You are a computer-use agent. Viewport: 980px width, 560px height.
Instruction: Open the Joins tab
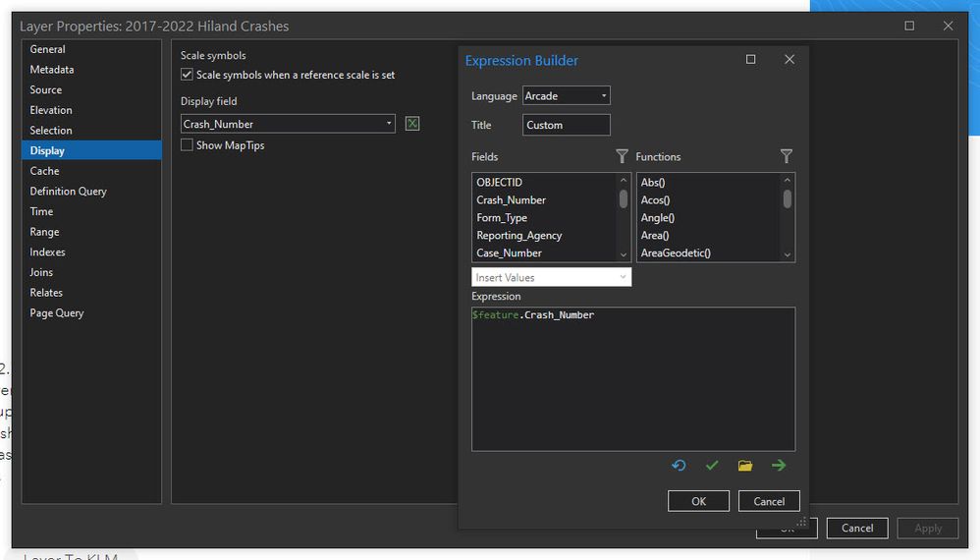coord(91,272)
